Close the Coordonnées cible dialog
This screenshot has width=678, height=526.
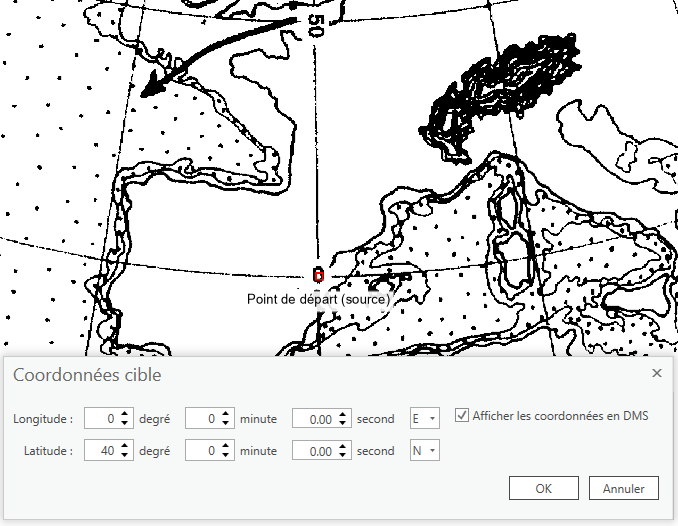tap(657, 373)
